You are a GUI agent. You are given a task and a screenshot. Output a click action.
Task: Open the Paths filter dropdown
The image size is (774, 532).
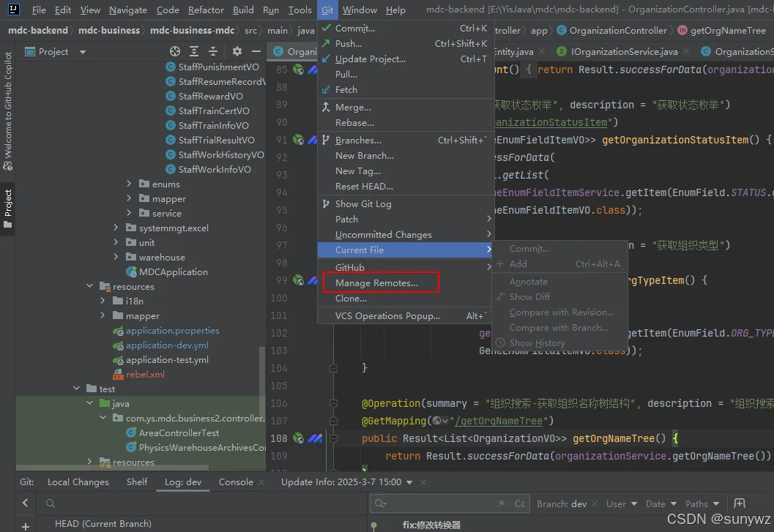pos(702,504)
